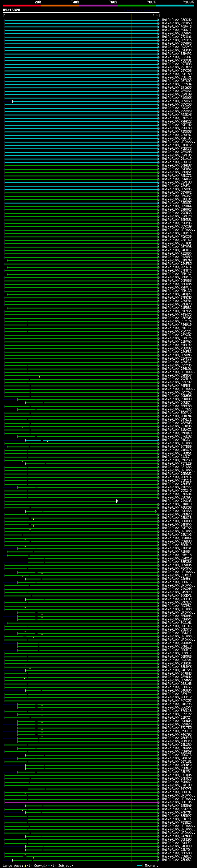Select the UniRef100_B3H4P2 label
Image resolution: width=197 pixels, height=868 pixels.
tap(177, 54)
